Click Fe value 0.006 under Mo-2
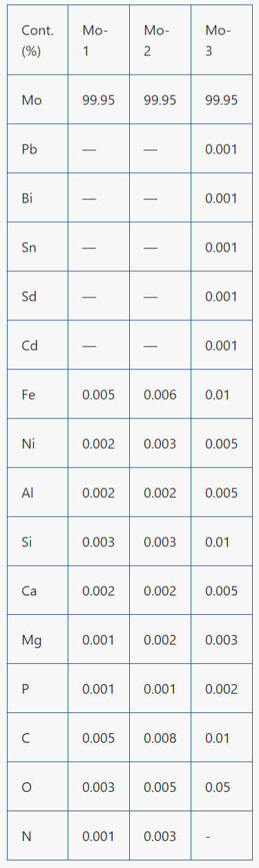The width and height of the screenshot is (259, 868). point(160,395)
